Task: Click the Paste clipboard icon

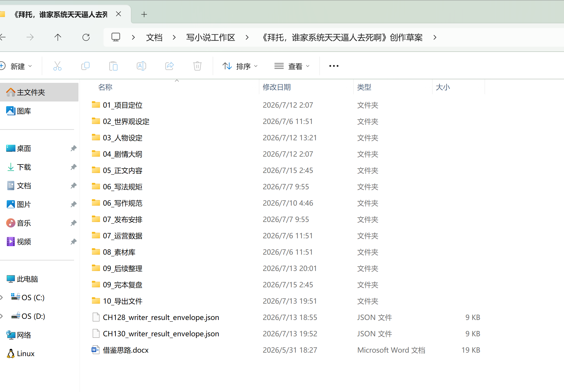Action: 113,66
